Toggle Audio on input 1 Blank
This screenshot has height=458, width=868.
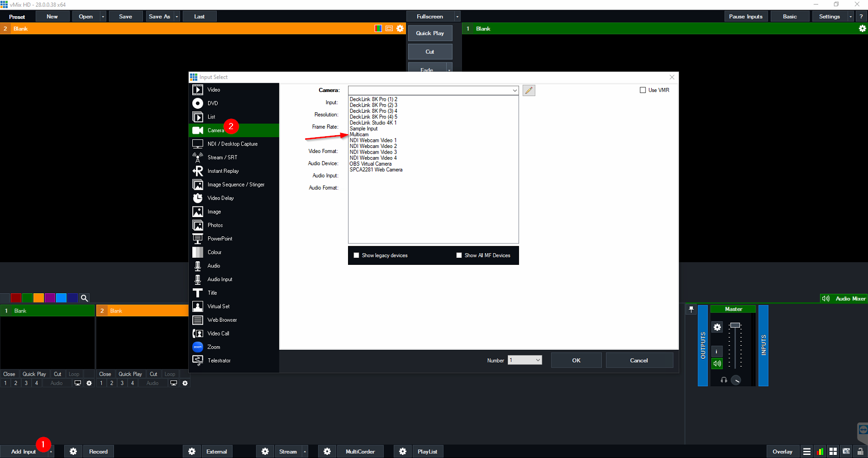(56, 383)
